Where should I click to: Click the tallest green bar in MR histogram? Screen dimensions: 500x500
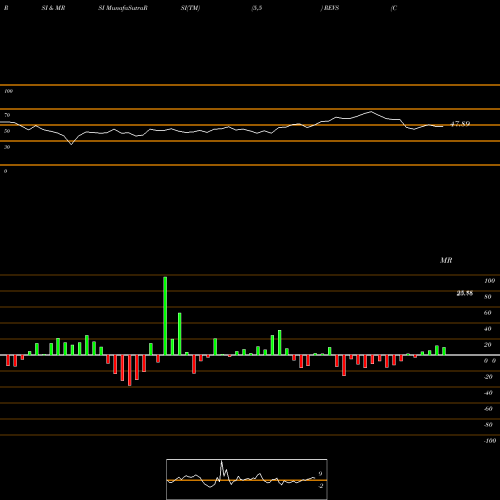pyautogui.click(x=165, y=316)
